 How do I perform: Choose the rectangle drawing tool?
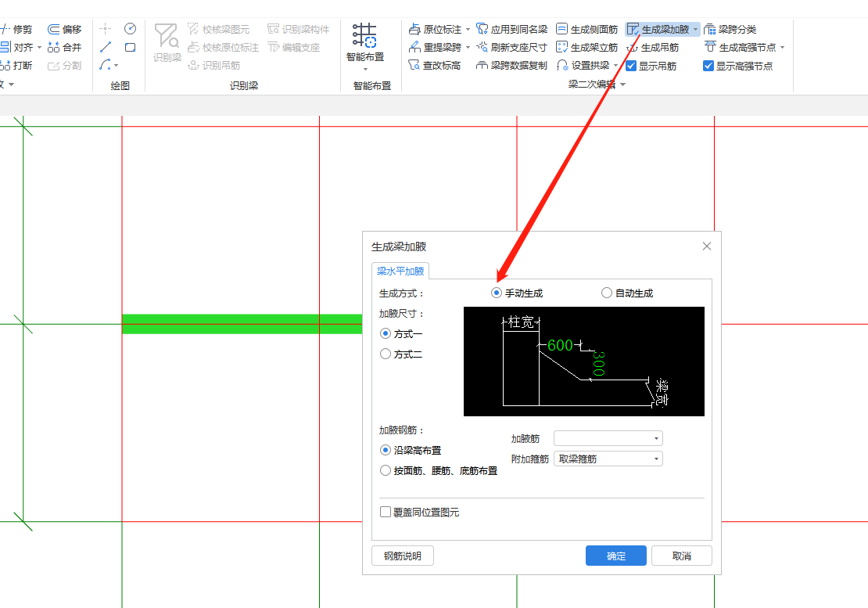click(x=130, y=48)
